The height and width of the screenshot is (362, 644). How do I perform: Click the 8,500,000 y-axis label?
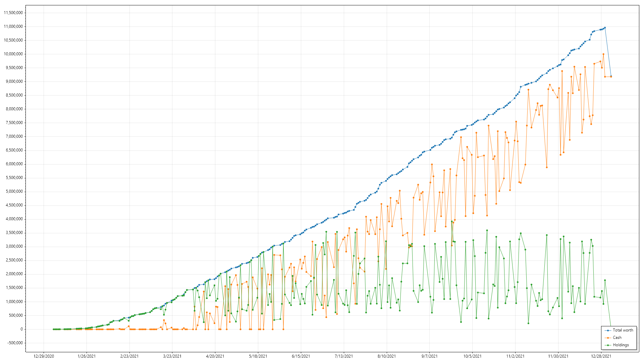pos(14,95)
